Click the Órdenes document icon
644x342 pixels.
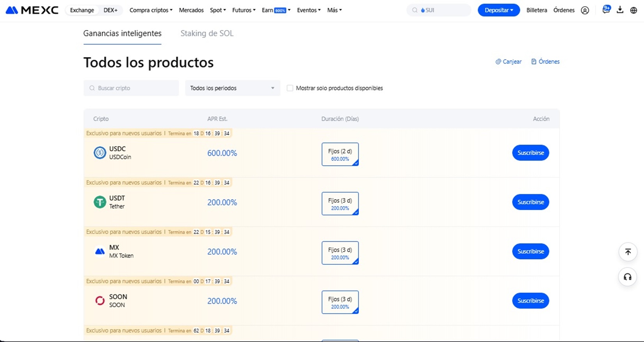pos(534,62)
